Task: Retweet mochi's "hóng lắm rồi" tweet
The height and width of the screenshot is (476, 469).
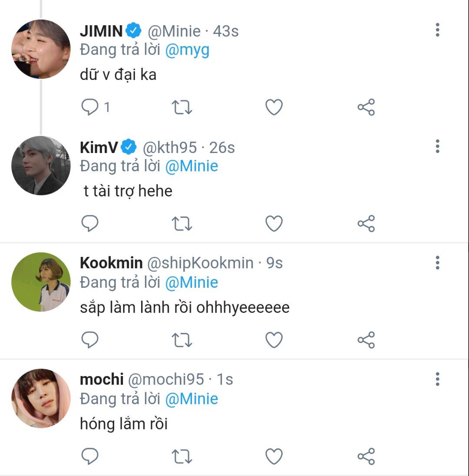Action: pyautogui.click(x=182, y=456)
